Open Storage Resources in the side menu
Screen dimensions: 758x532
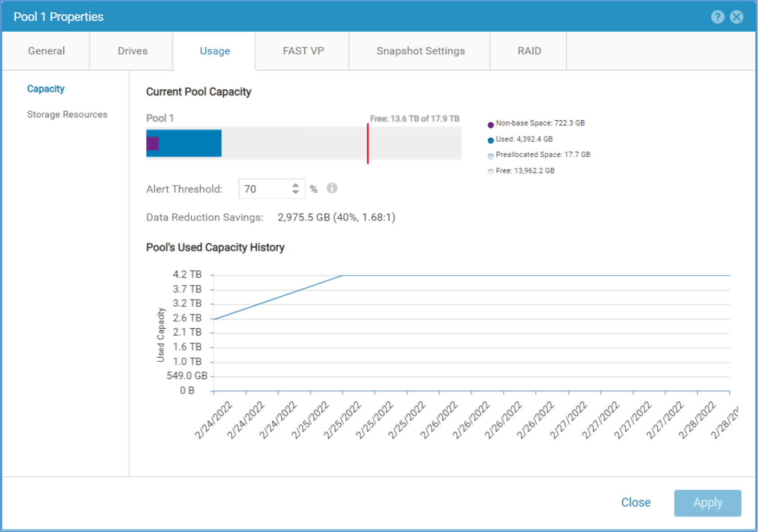coord(67,115)
